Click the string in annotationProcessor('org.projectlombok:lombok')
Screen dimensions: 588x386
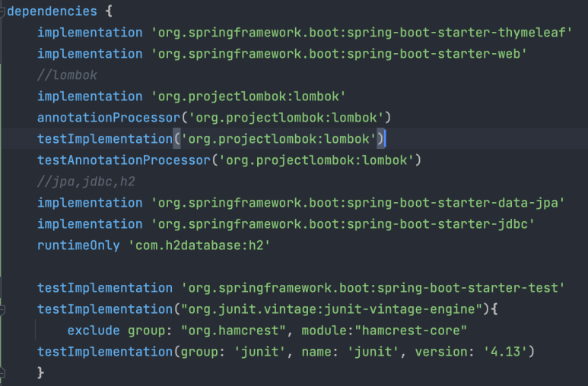(x=286, y=118)
